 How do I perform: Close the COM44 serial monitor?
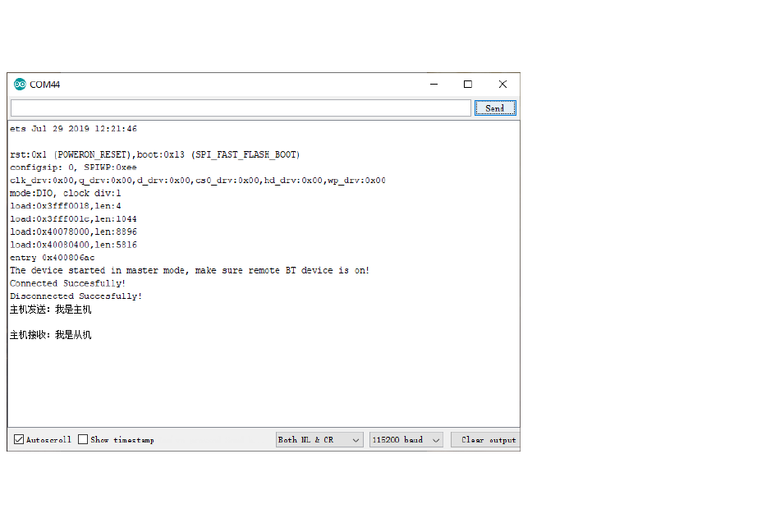pyautogui.click(x=503, y=85)
